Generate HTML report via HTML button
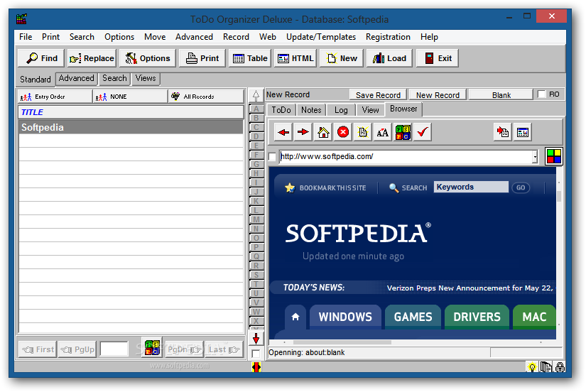 click(295, 58)
